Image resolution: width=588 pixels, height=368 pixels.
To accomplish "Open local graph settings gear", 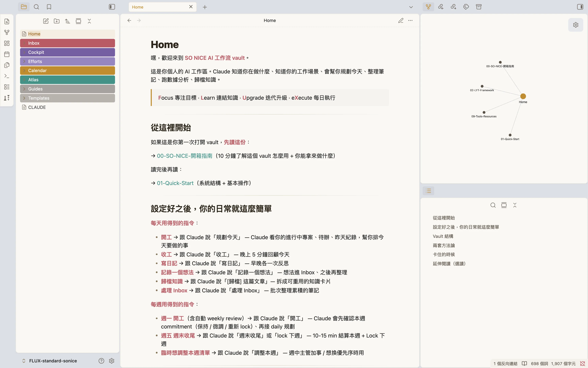I will pyautogui.click(x=576, y=25).
